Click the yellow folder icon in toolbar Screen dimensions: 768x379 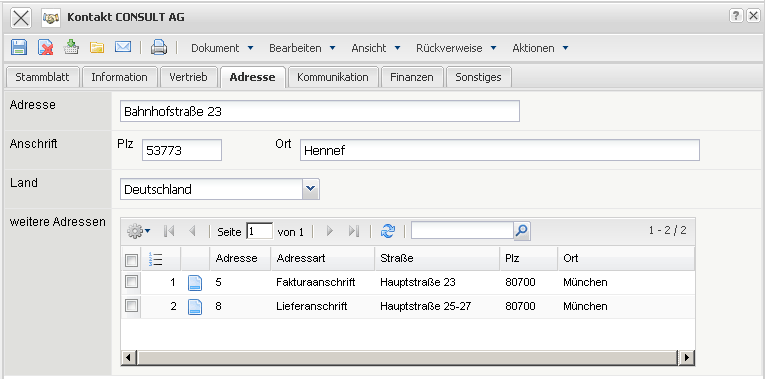(97, 47)
